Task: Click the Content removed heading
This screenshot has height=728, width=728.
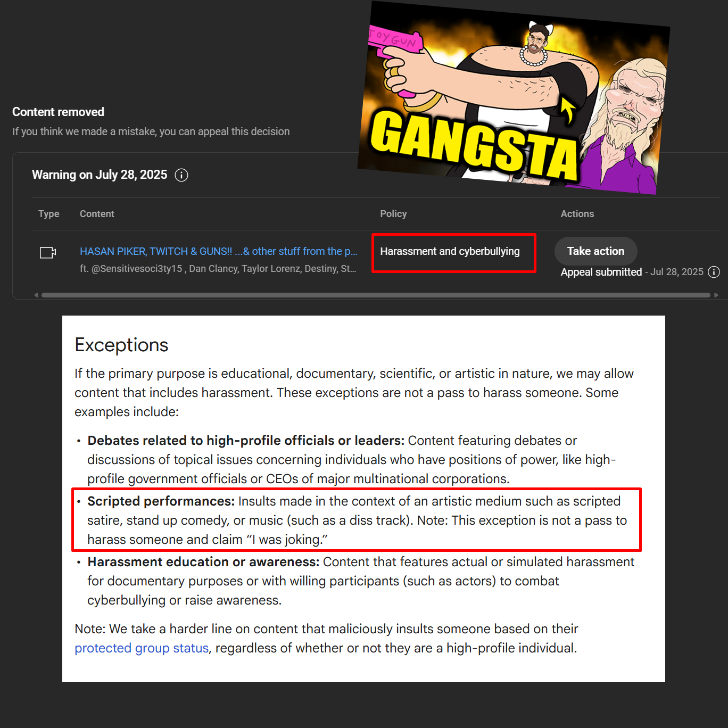Action: tap(58, 112)
